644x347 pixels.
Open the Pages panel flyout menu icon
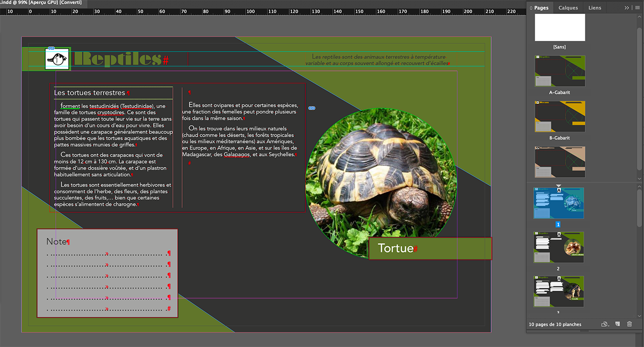pos(637,8)
